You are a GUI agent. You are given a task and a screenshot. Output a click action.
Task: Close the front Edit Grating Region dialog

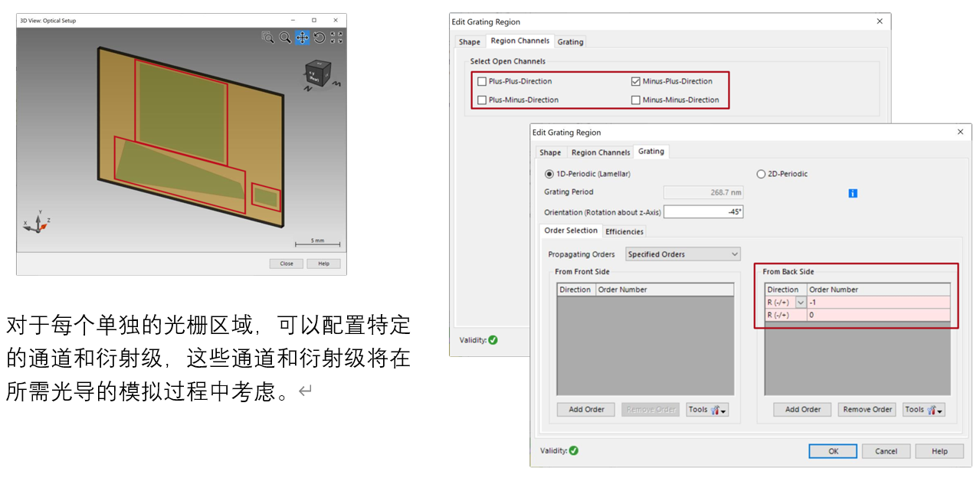pos(961,132)
